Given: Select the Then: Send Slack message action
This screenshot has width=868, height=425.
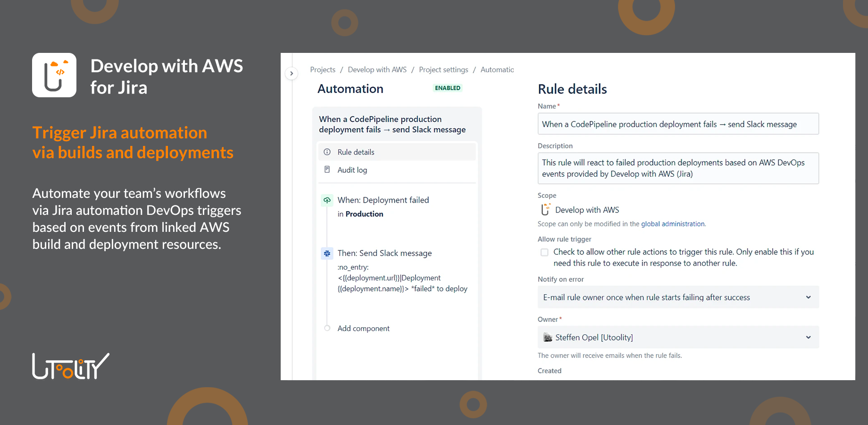Looking at the screenshot, I should click(x=384, y=254).
